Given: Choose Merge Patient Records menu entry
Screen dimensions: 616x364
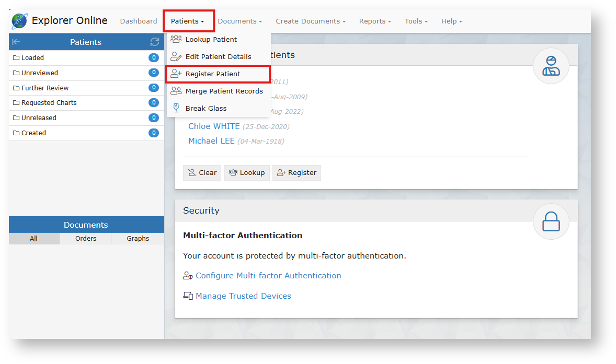Looking at the screenshot, I should tap(224, 91).
